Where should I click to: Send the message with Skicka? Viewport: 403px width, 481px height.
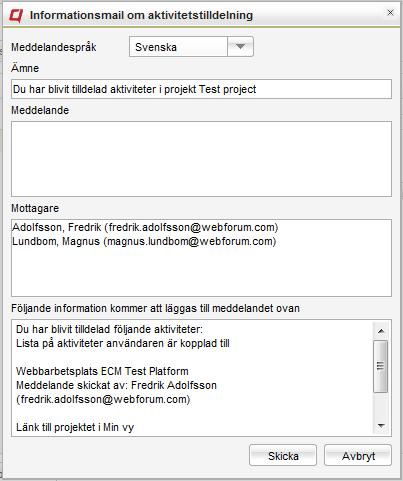(283, 455)
